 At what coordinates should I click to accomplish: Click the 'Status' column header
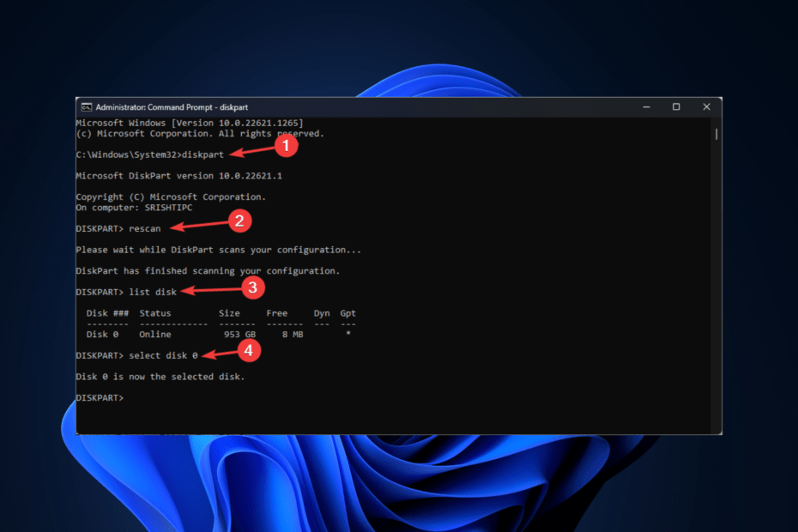155,313
